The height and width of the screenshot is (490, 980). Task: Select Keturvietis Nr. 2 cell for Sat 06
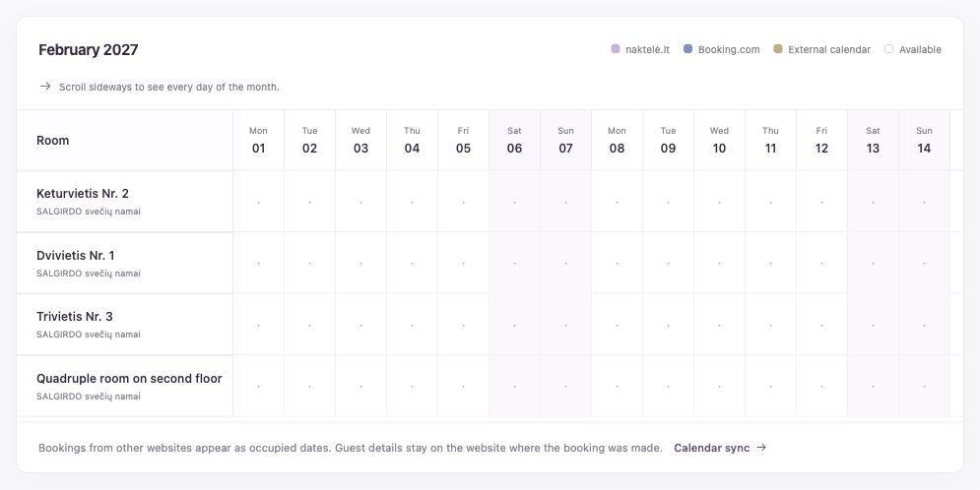coord(515,202)
